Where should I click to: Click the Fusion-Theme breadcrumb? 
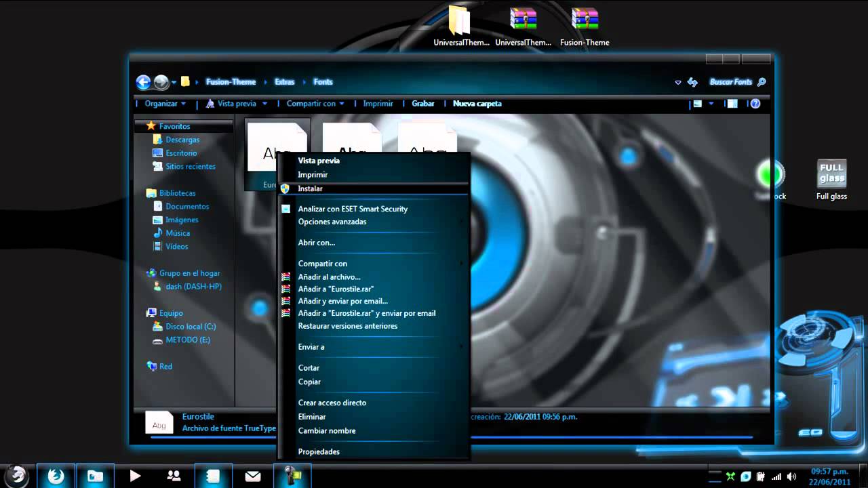[231, 82]
